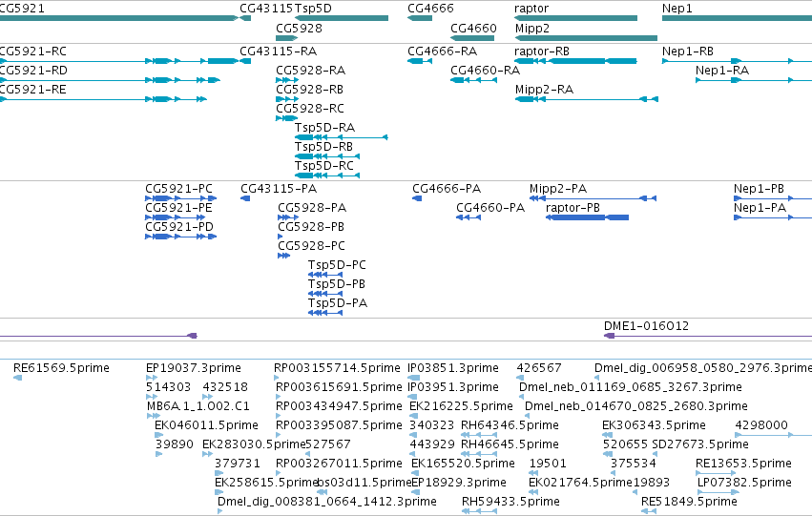Select EST RE13653.5prime
Viewport: 812px width, 516px height.
[x=716, y=473]
